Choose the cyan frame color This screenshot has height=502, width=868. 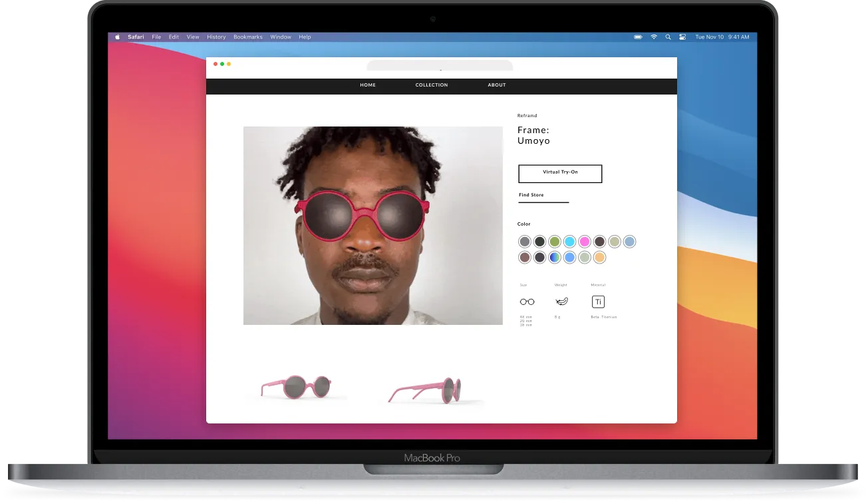[x=569, y=242]
